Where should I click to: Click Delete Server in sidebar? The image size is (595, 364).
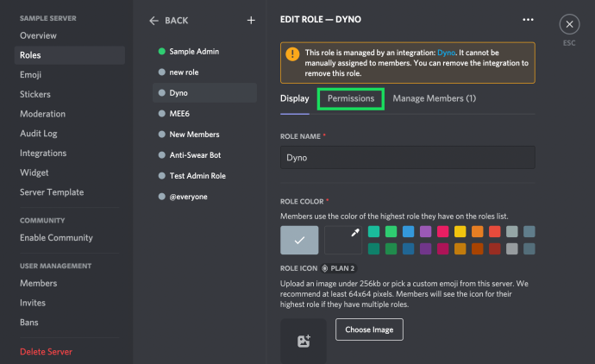coord(46,352)
